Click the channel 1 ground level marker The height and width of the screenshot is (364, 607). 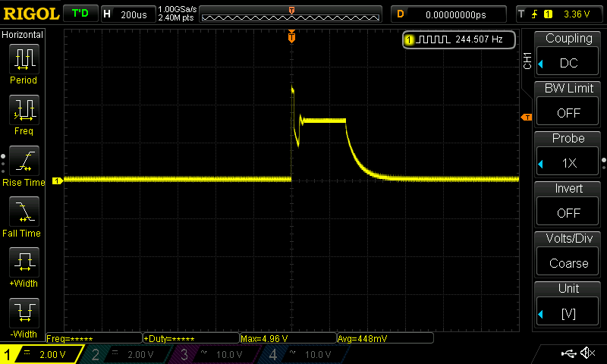pos(58,180)
